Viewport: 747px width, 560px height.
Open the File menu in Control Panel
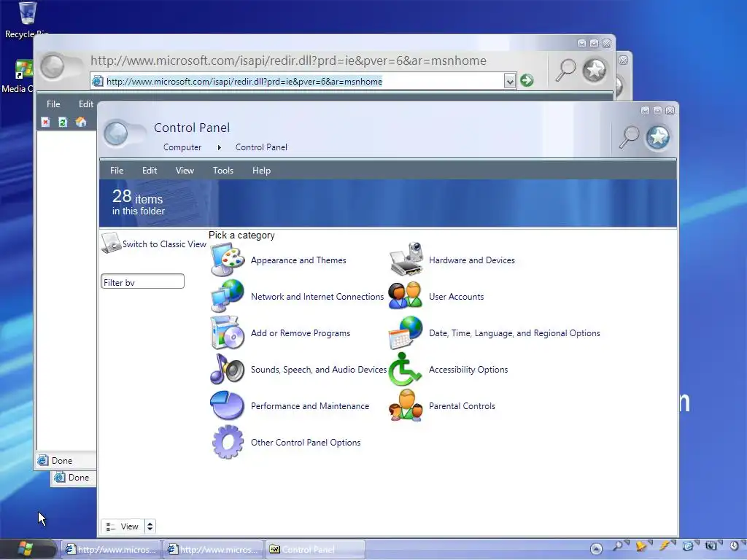point(117,171)
